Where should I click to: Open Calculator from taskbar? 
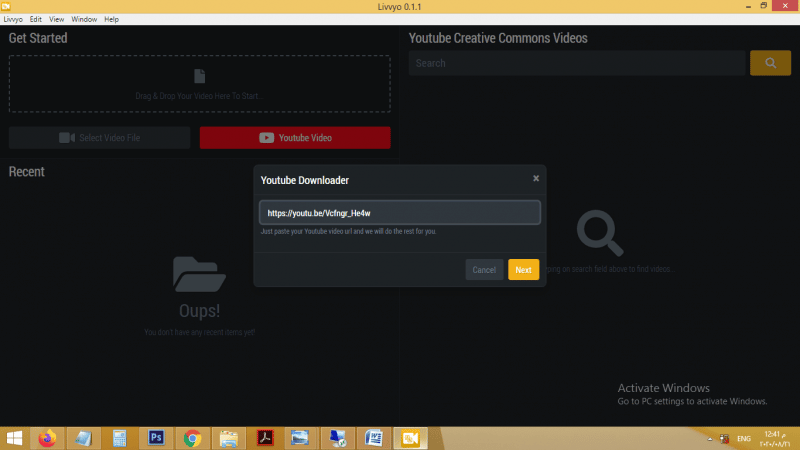coord(119,438)
